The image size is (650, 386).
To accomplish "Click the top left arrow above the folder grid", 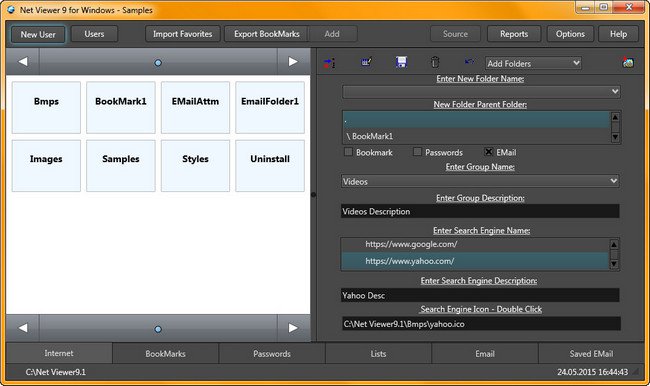I will pos(23,61).
